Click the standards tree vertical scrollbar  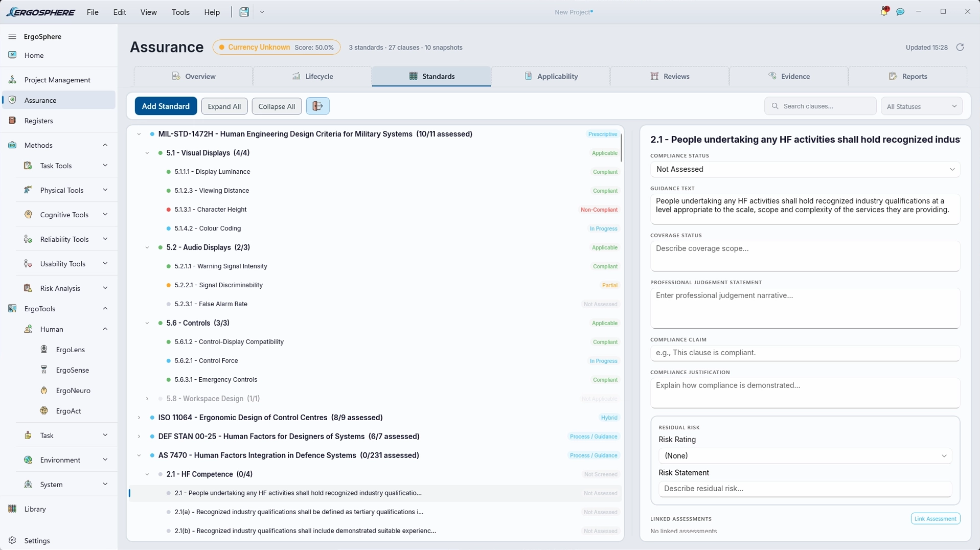(x=622, y=148)
